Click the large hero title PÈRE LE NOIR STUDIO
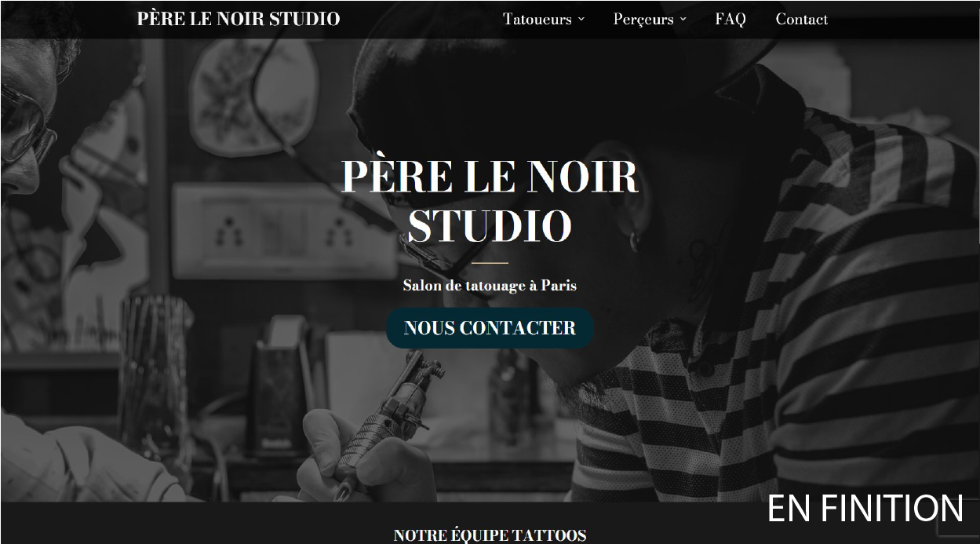980x544 pixels. 490,202
